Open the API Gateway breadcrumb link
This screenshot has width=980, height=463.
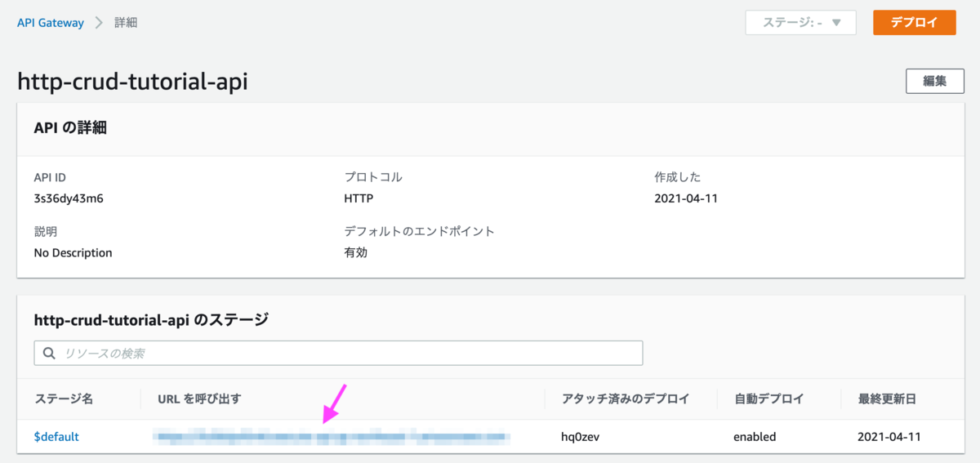click(x=51, y=23)
